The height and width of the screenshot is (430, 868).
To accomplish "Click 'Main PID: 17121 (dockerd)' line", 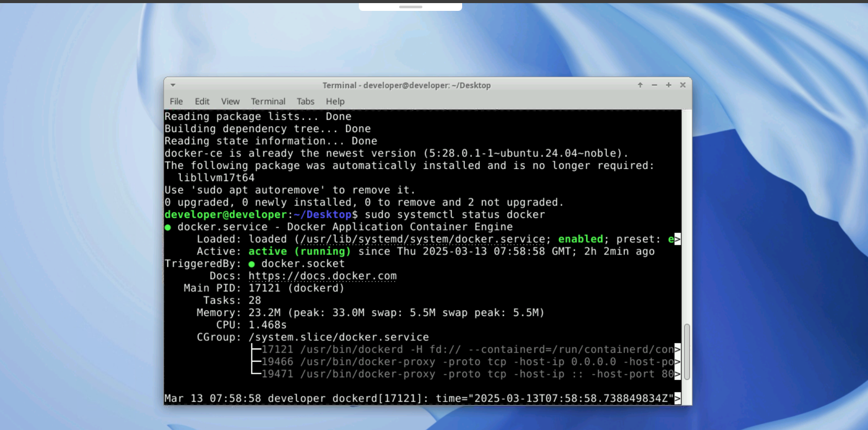I will [x=264, y=288].
